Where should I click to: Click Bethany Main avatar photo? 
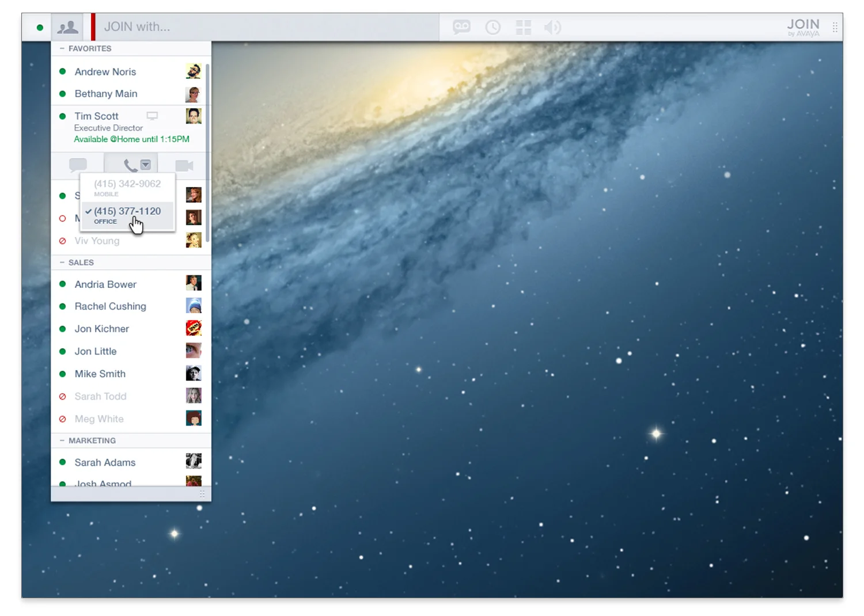(194, 94)
